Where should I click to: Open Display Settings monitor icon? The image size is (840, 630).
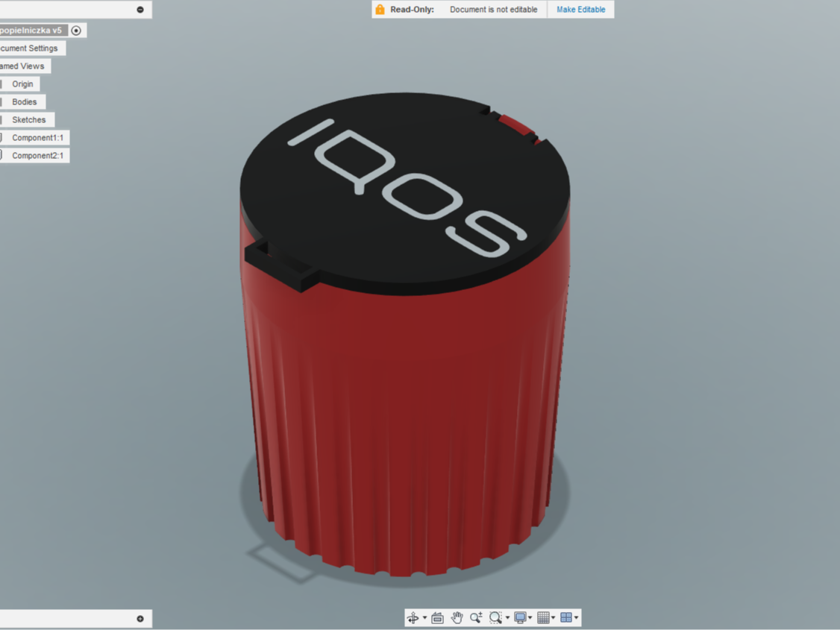pos(520,617)
